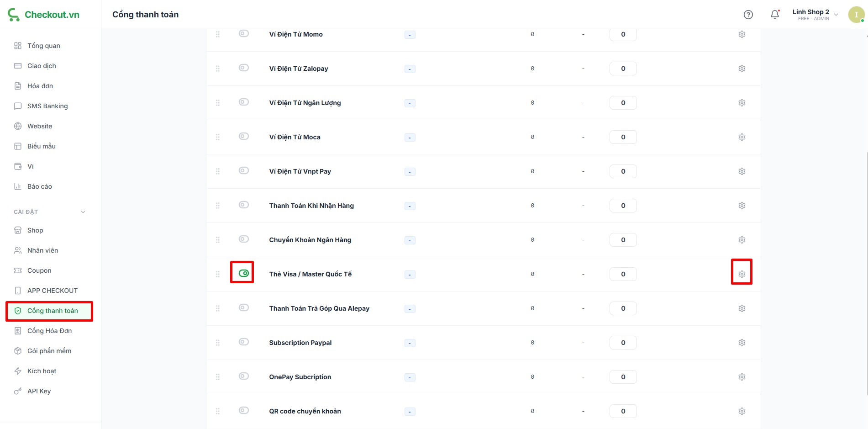This screenshot has width=868, height=429.
Task: Collapse the CÀI ĐẶT sidebar section
Action: click(x=83, y=212)
